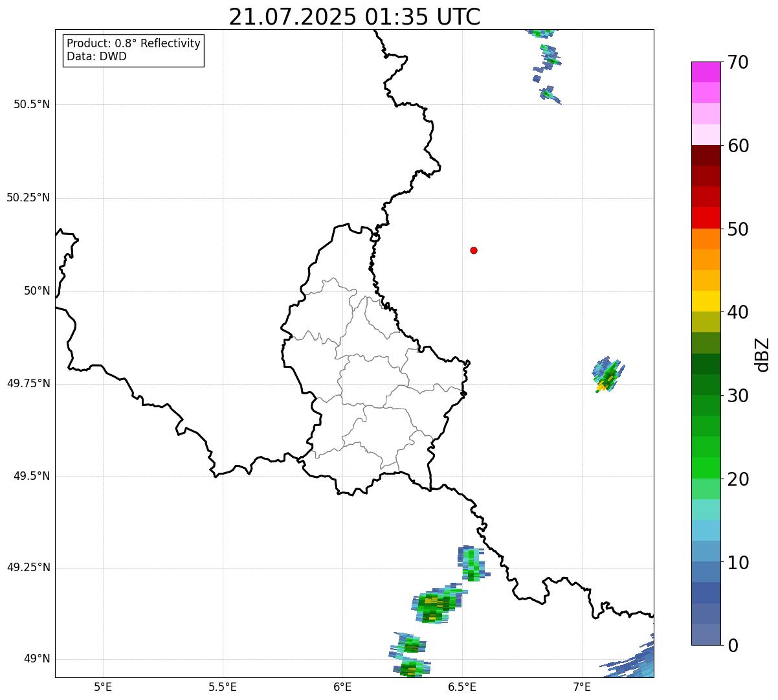Click the '7°E' longitude label

[582, 686]
